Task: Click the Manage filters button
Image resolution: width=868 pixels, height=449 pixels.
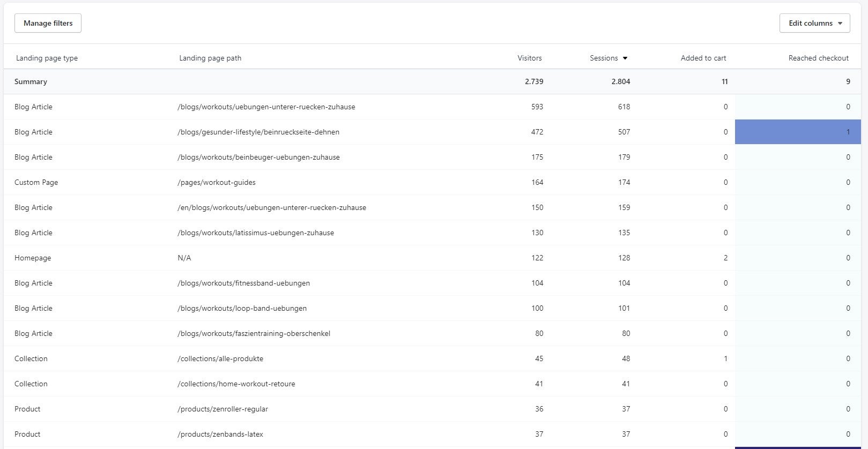Action: click(x=48, y=23)
